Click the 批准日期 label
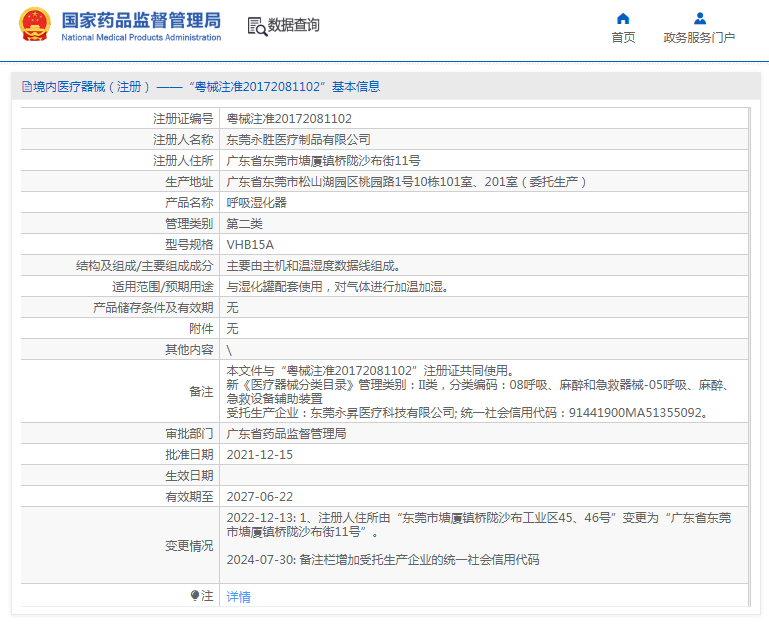 point(189,455)
